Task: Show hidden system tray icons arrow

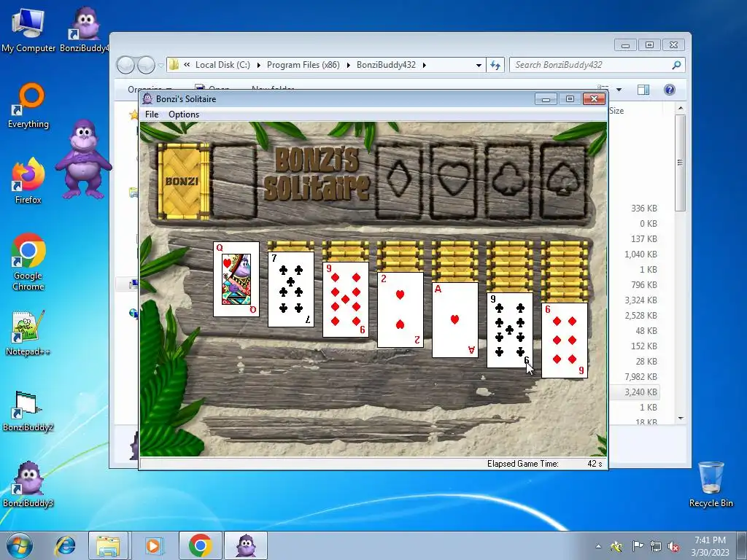Action: [x=598, y=546]
